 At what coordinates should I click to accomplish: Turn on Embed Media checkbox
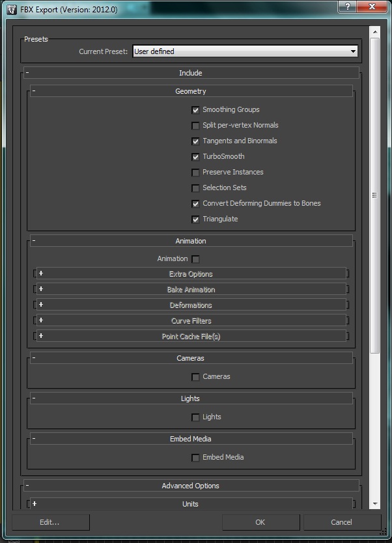tap(195, 458)
